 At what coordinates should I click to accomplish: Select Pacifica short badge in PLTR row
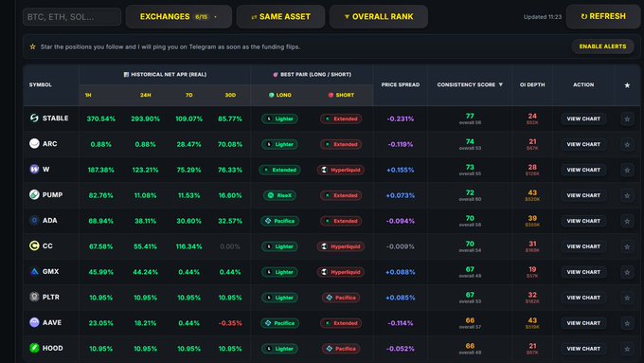341,298
